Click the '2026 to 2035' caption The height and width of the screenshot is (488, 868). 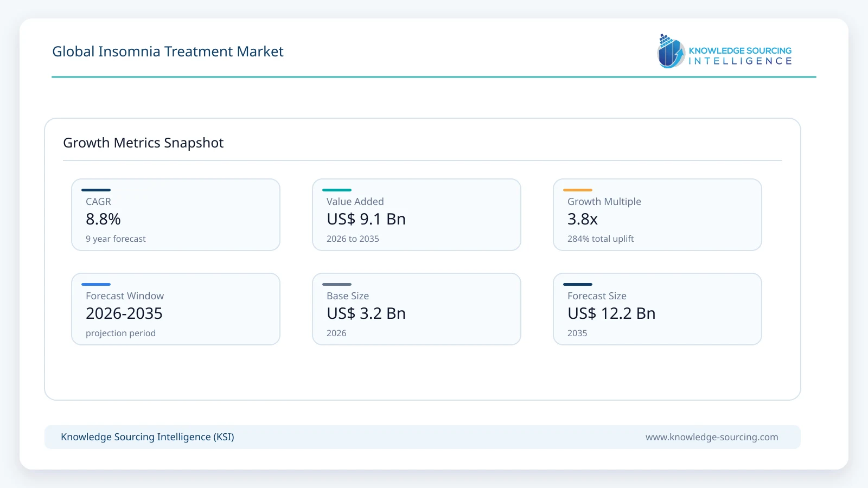pos(353,239)
